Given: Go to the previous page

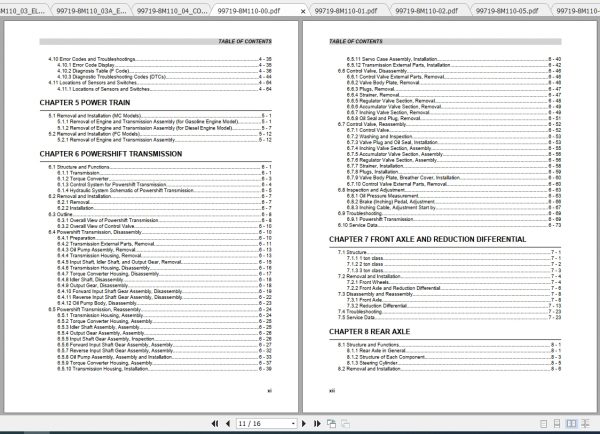Looking at the screenshot, I should tap(228, 424).
